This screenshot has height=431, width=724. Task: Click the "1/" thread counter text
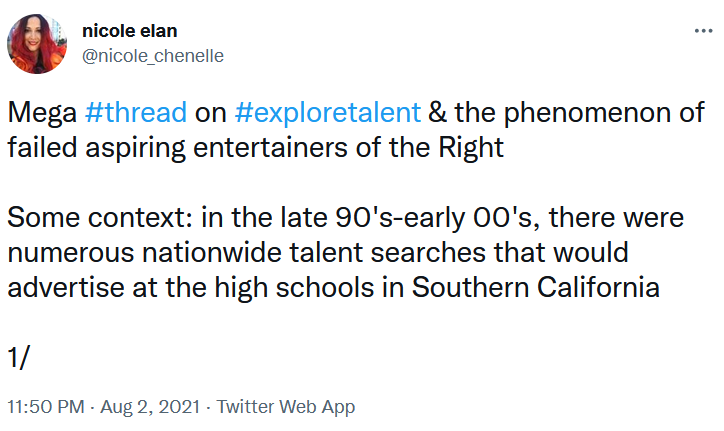click(18, 357)
